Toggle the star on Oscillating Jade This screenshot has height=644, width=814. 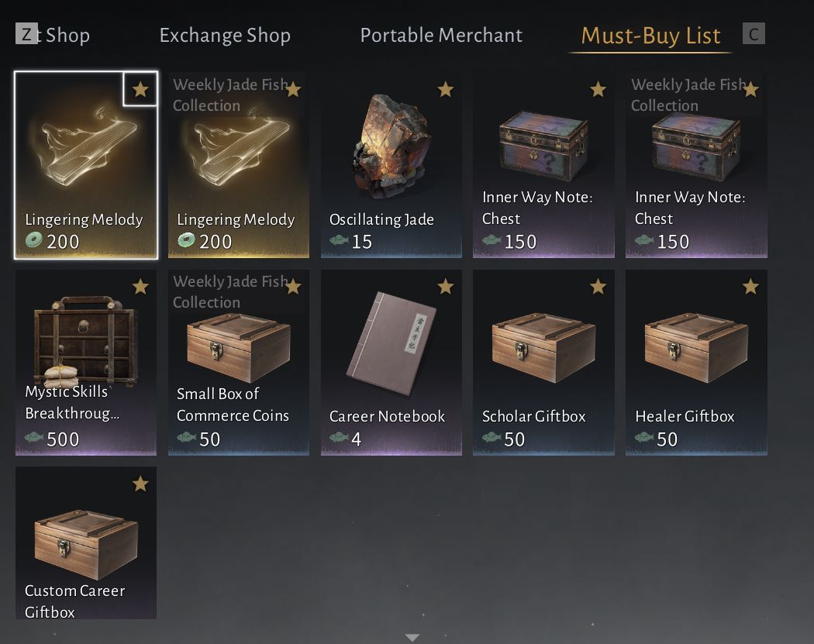tap(446, 89)
